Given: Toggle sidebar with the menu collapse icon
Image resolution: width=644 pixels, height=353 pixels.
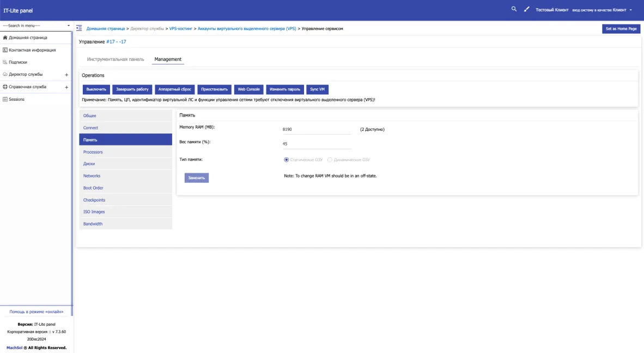Looking at the screenshot, I should [x=79, y=28].
